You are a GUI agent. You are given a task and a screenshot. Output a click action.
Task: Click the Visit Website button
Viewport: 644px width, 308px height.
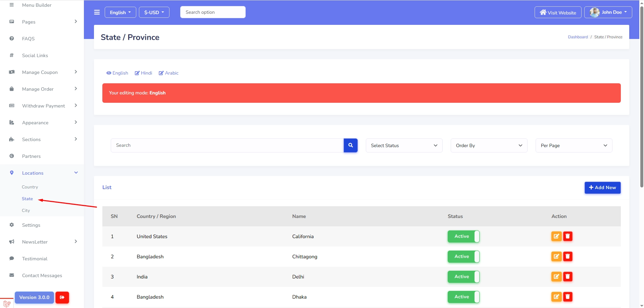pos(558,12)
